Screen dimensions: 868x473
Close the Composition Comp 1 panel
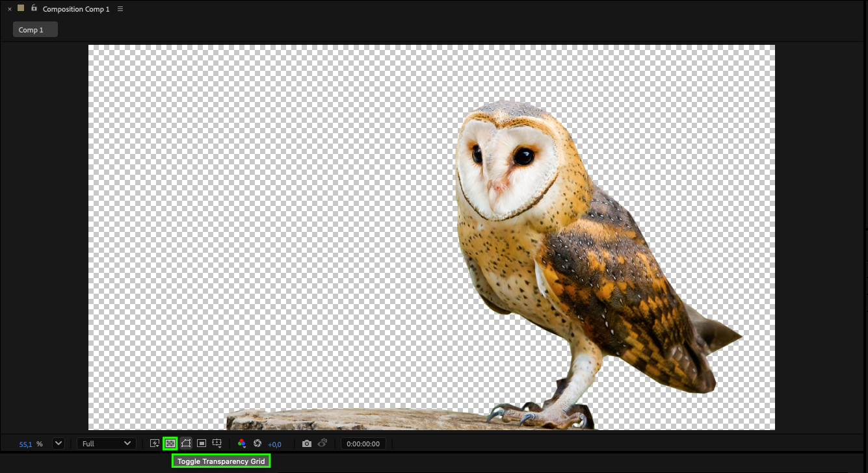pos(10,9)
